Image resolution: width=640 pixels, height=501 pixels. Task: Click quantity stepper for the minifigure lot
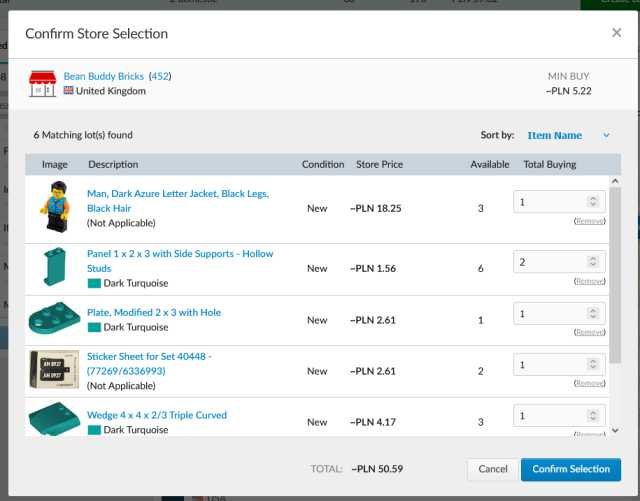[593, 203]
